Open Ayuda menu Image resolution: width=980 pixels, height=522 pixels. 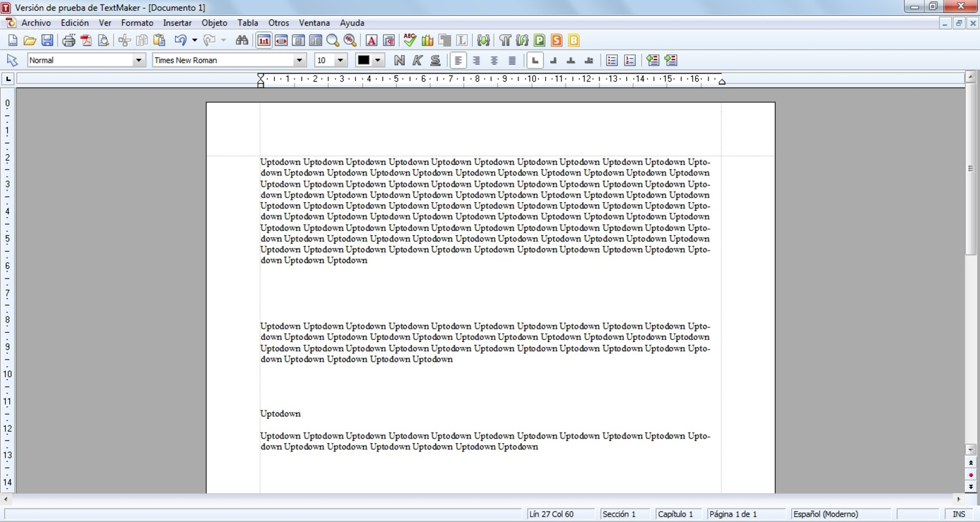(352, 23)
